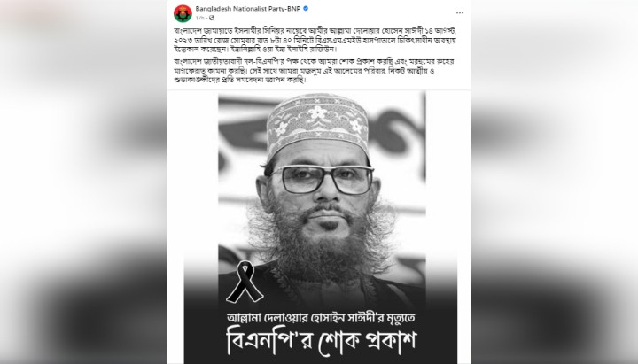Click blurred background right of post
Screen dimensions: 638x364
point(555,182)
